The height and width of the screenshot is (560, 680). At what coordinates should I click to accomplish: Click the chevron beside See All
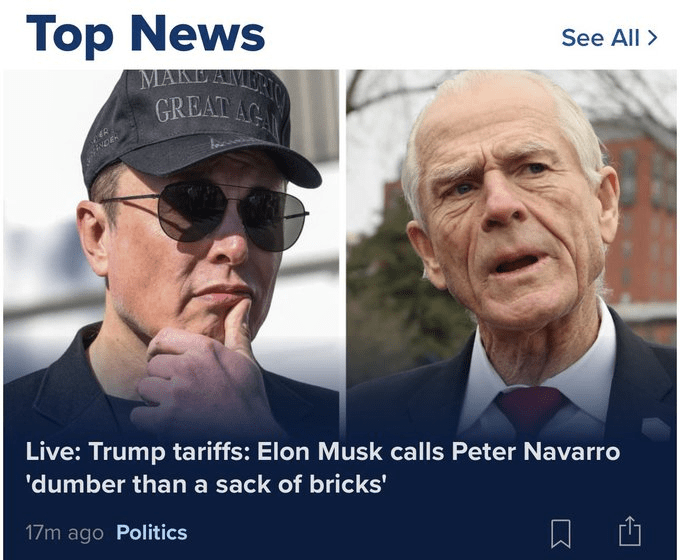pos(653,38)
